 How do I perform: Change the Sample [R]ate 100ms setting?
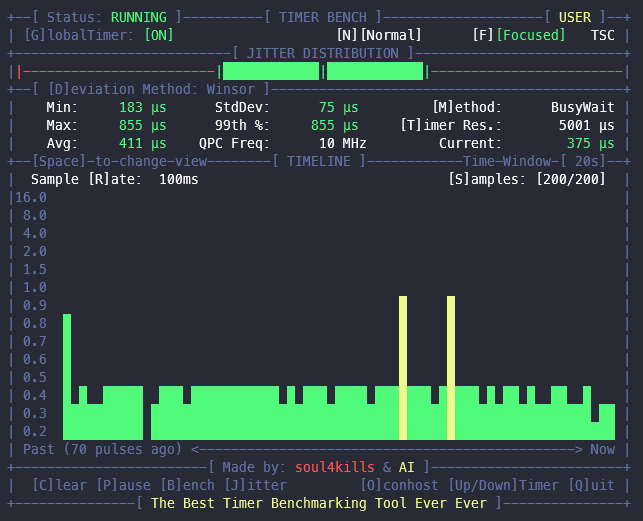[x=114, y=179]
